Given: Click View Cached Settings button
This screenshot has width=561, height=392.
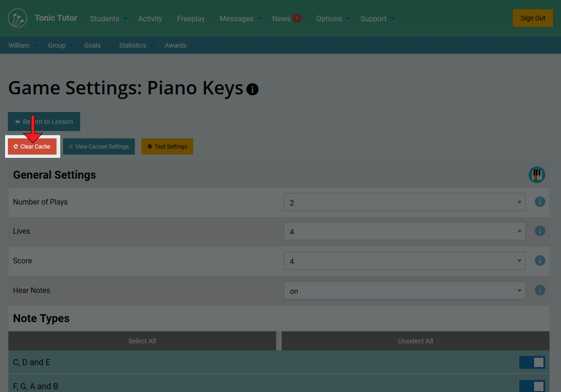Looking at the screenshot, I should [x=99, y=147].
